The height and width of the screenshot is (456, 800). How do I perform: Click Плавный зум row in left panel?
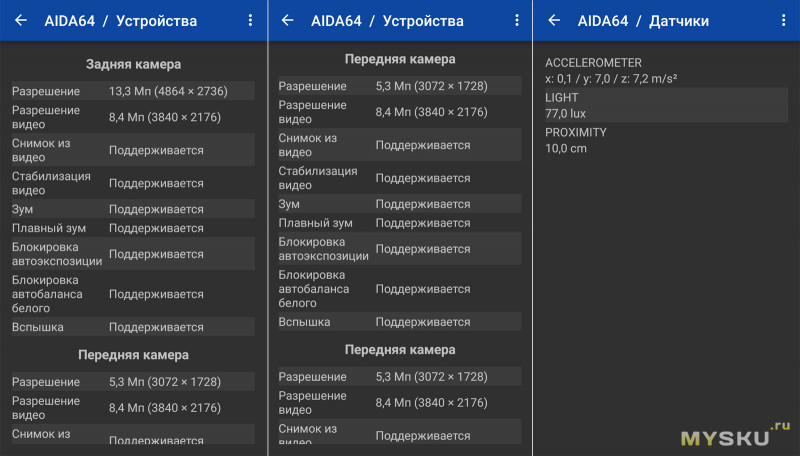pyautogui.click(x=133, y=228)
